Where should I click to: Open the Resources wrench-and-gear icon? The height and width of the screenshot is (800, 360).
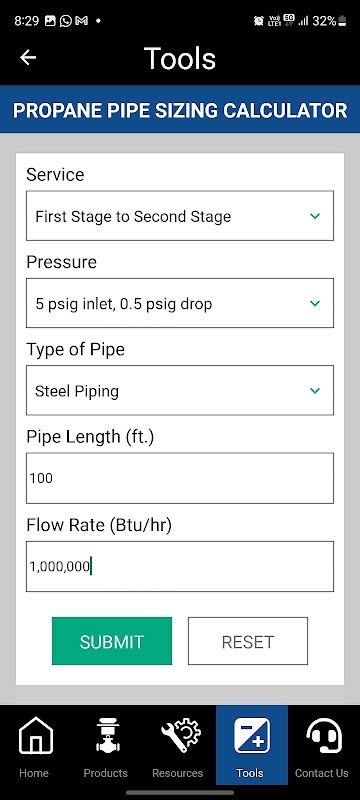click(178, 735)
